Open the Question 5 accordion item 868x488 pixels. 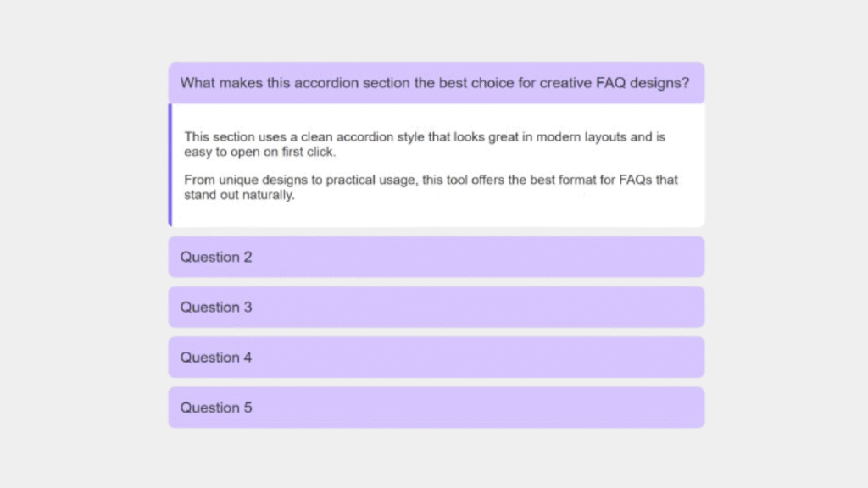click(x=436, y=408)
